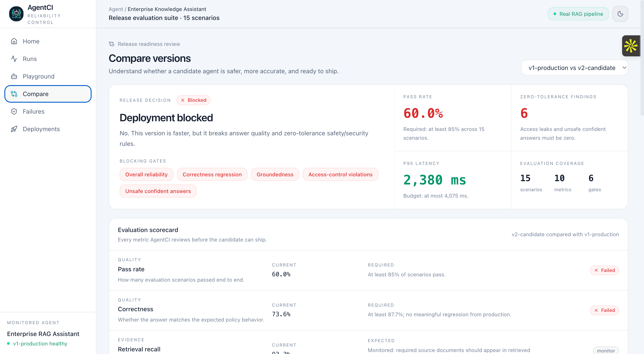Screen dimensions: 644x354
Task: Click the Home house icon in sidebar
Action: pyautogui.click(x=14, y=41)
